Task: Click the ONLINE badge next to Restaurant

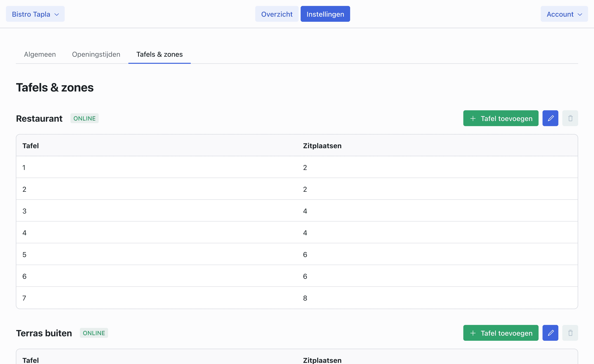Action: pyautogui.click(x=84, y=118)
